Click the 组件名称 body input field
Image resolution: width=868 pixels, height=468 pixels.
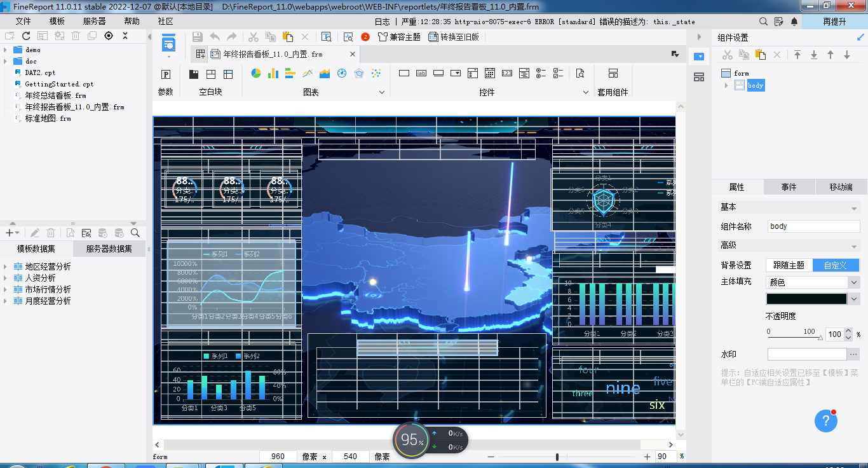813,226
